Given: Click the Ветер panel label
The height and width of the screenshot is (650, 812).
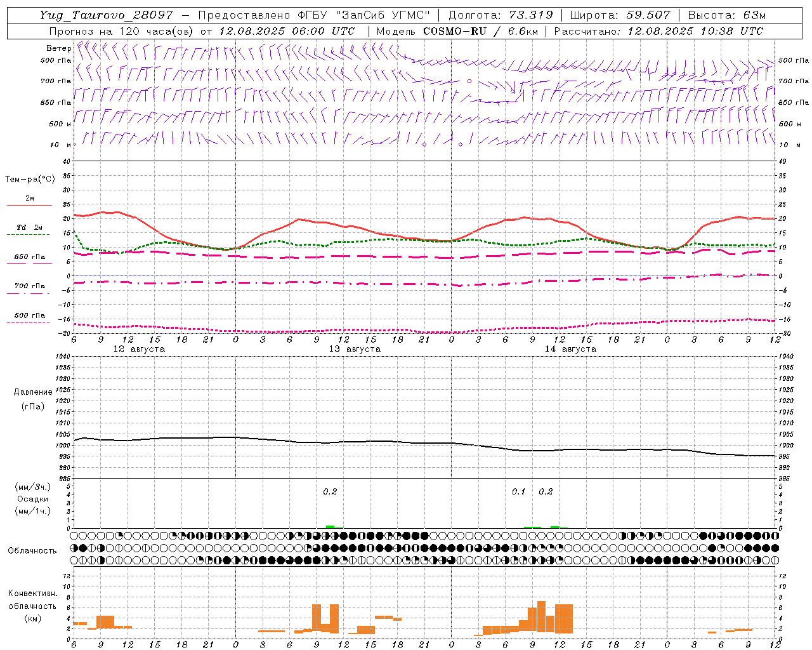Looking at the screenshot, I should point(58,48).
